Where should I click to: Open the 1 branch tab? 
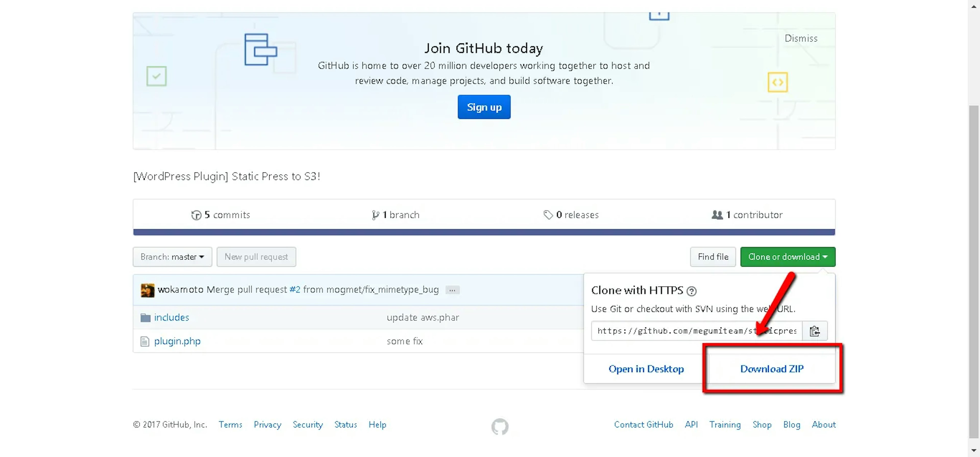coord(396,215)
